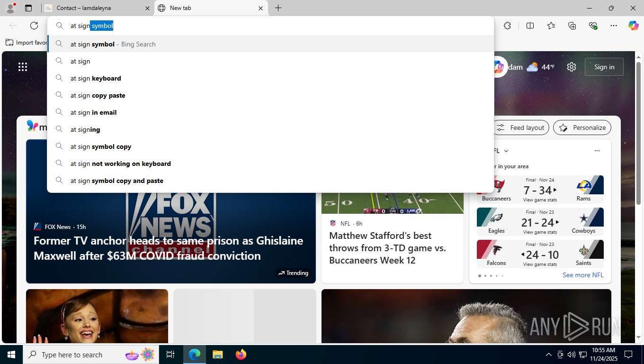Open the weather widget showing 44°F

[540, 67]
